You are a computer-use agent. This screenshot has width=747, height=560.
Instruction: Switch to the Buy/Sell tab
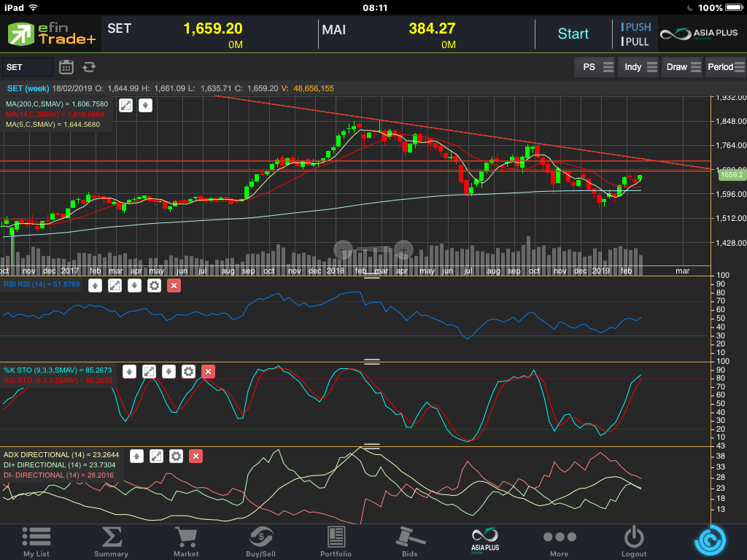(x=260, y=542)
